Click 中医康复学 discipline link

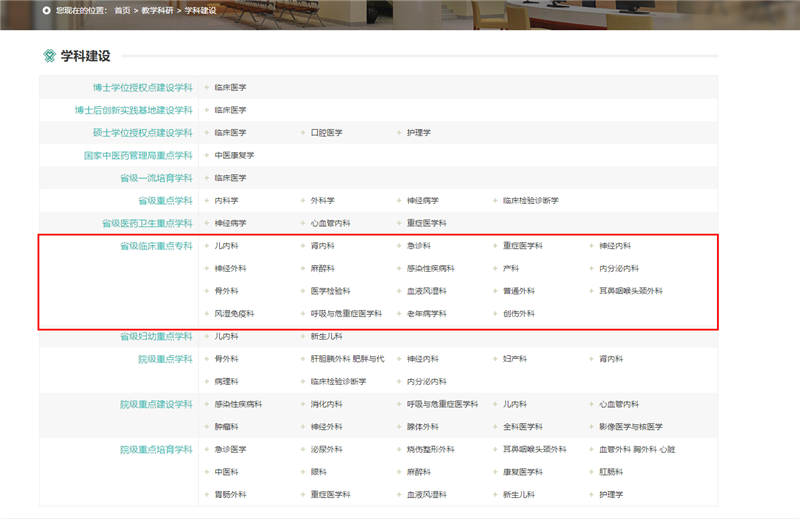click(234, 155)
